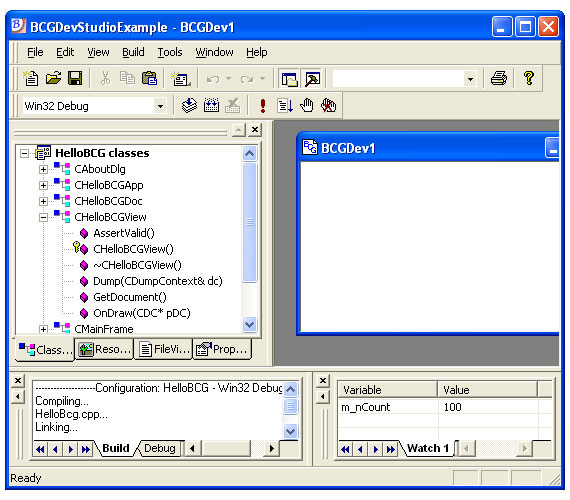Click the m_nCount variable cell
The height and width of the screenshot is (500, 570).
pyautogui.click(x=388, y=407)
